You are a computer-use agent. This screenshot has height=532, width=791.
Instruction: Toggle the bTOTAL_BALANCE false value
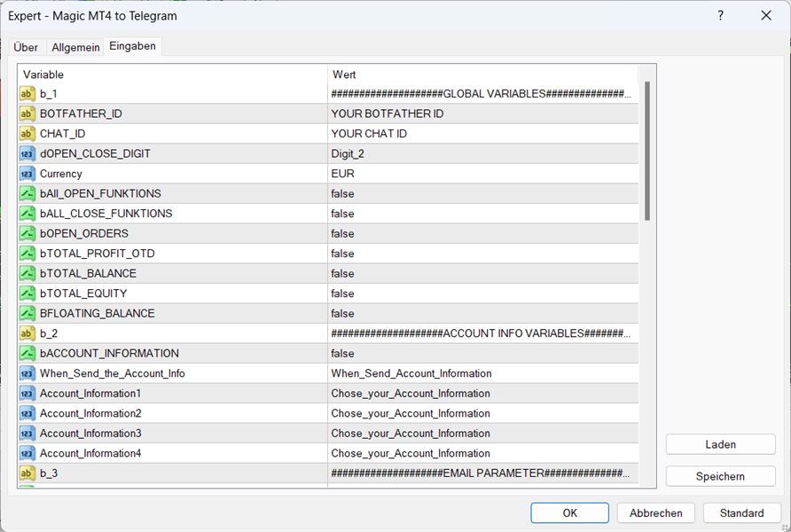[x=342, y=273]
